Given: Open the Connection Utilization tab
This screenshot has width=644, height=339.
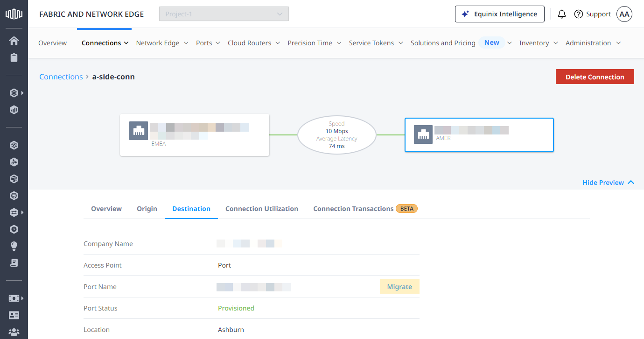Looking at the screenshot, I should tap(262, 209).
